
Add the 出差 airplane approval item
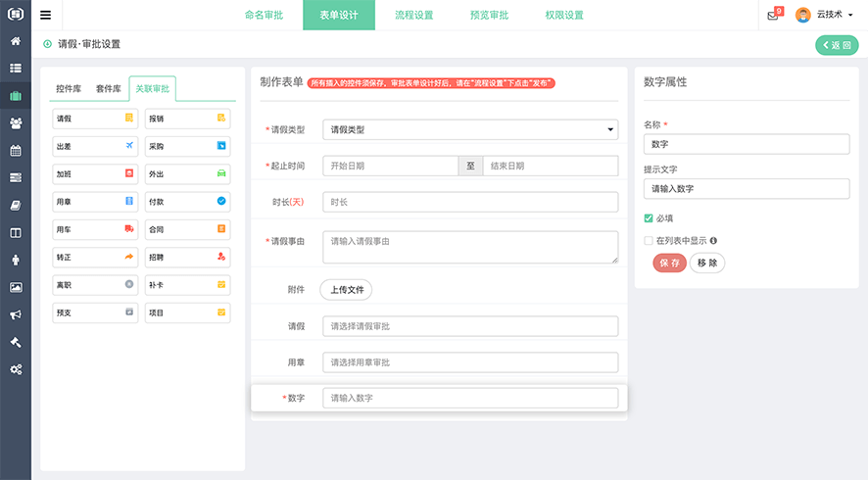click(x=95, y=146)
